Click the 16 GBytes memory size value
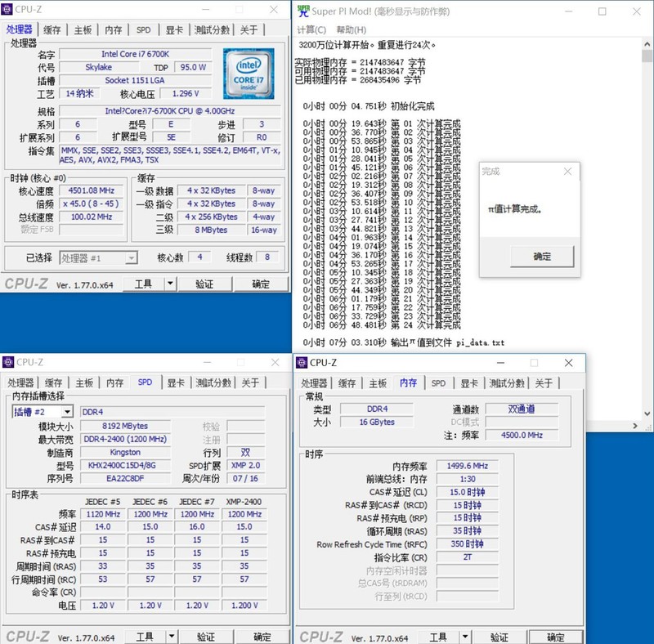This screenshot has width=654, height=644. coord(377,422)
